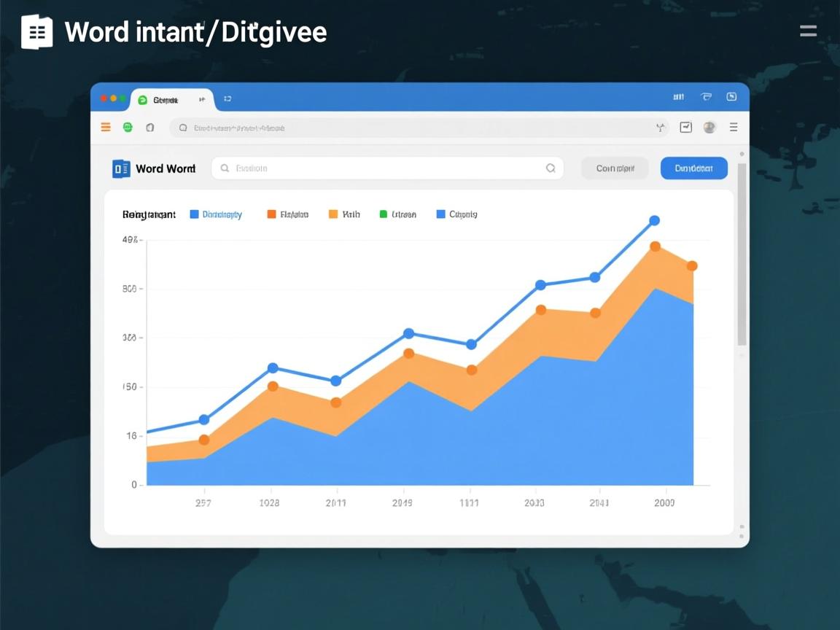The image size is (840, 630).
Task: Select the active browser tab
Action: pyautogui.click(x=166, y=100)
